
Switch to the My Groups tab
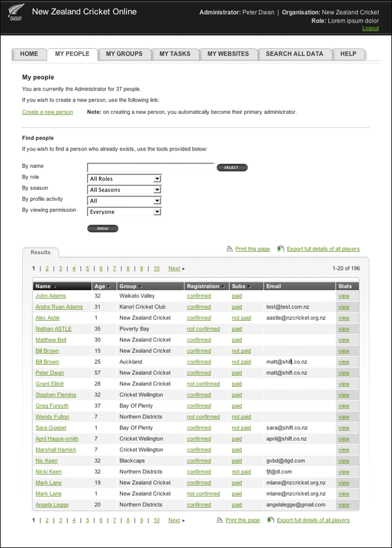(124, 54)
